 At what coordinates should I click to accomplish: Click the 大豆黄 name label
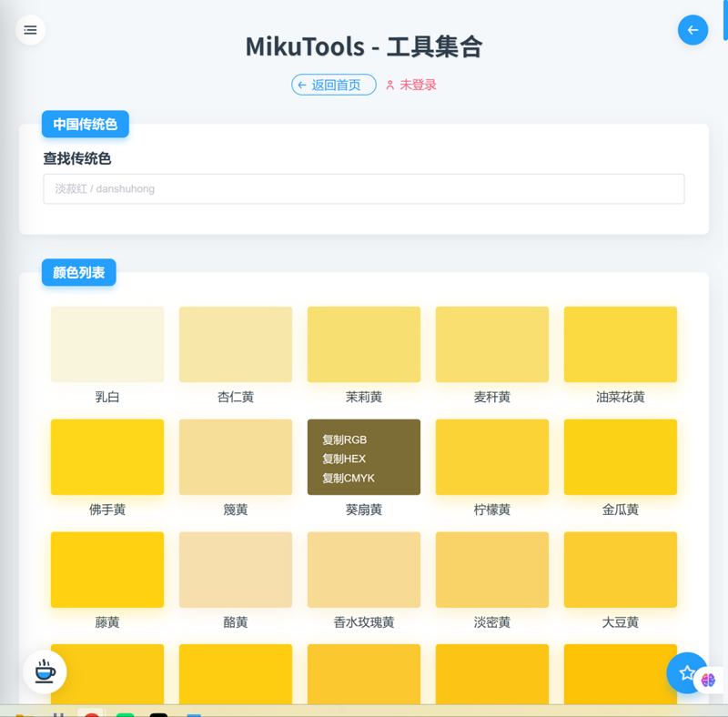(x=621, y=622)
